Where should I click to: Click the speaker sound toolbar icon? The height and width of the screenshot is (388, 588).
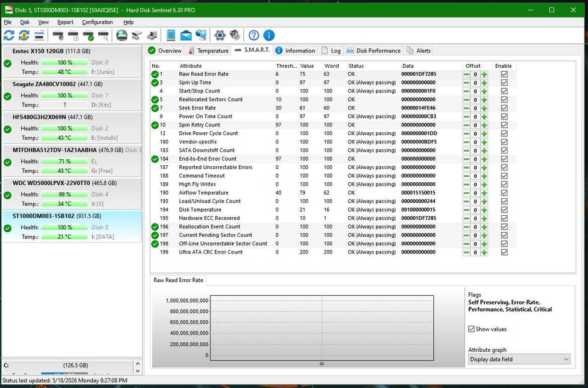[x=235, y=36]
